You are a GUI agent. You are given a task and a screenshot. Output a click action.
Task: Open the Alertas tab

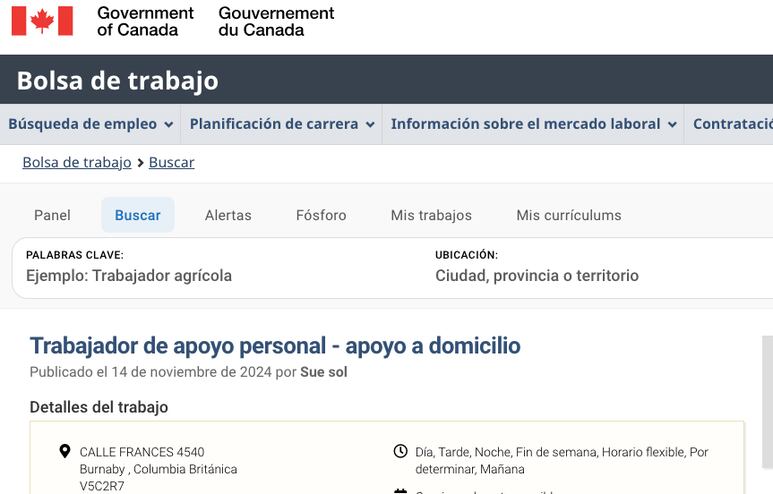coord(228,215)
